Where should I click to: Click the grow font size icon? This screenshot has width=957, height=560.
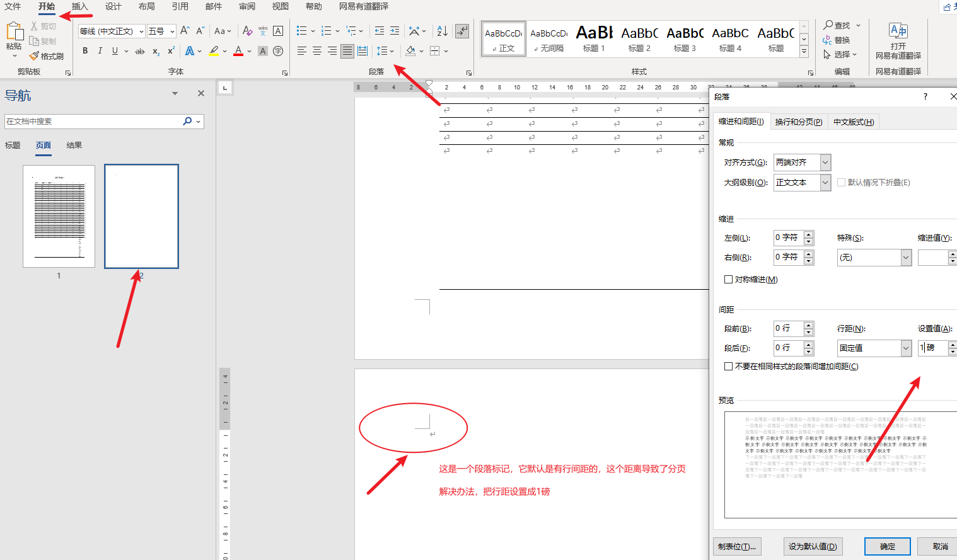[185, 30]
